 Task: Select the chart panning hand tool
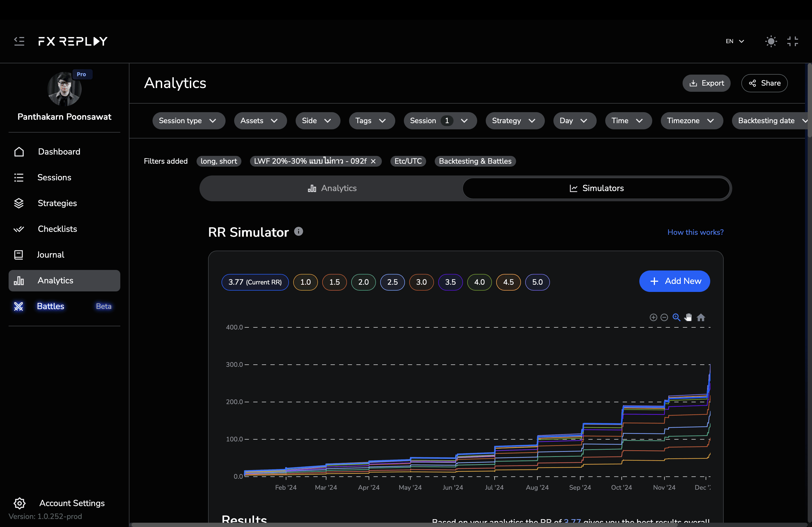coord(688,317)
